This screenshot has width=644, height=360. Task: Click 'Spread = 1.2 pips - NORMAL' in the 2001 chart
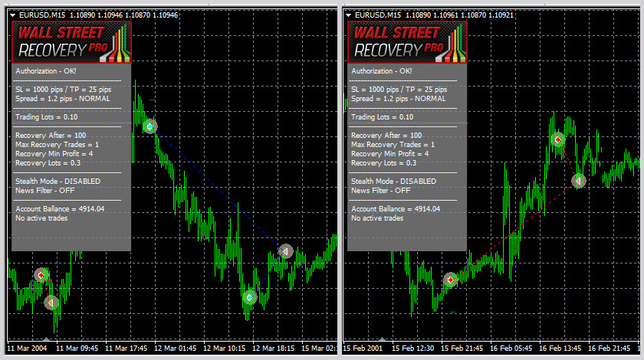click(398, 99)
